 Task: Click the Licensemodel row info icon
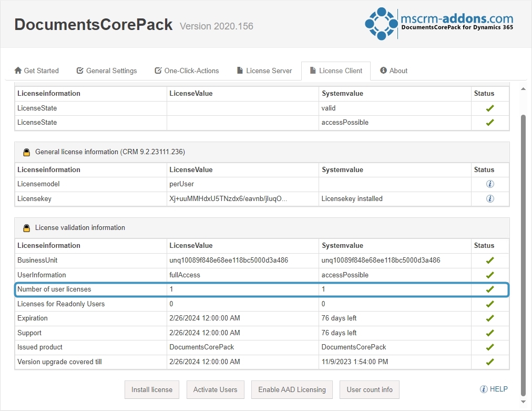490,184
